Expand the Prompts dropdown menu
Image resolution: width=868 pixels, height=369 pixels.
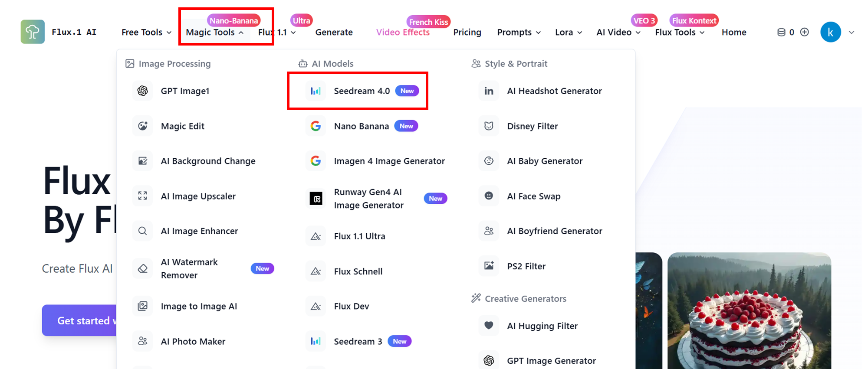click(519, 33)
